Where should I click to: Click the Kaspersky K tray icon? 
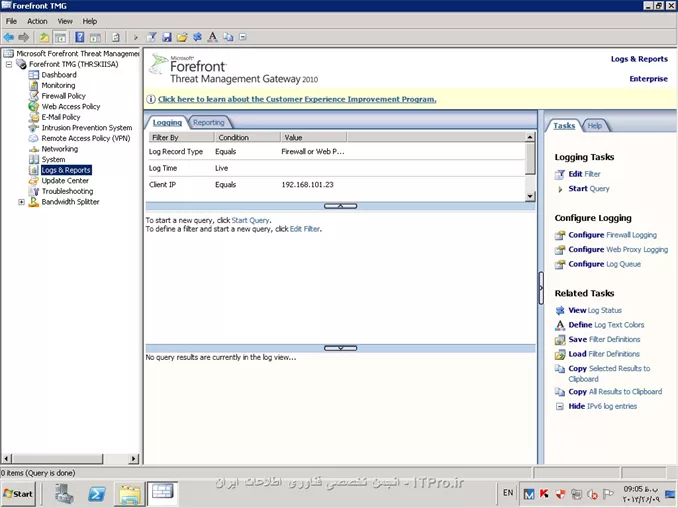(544, 493)
